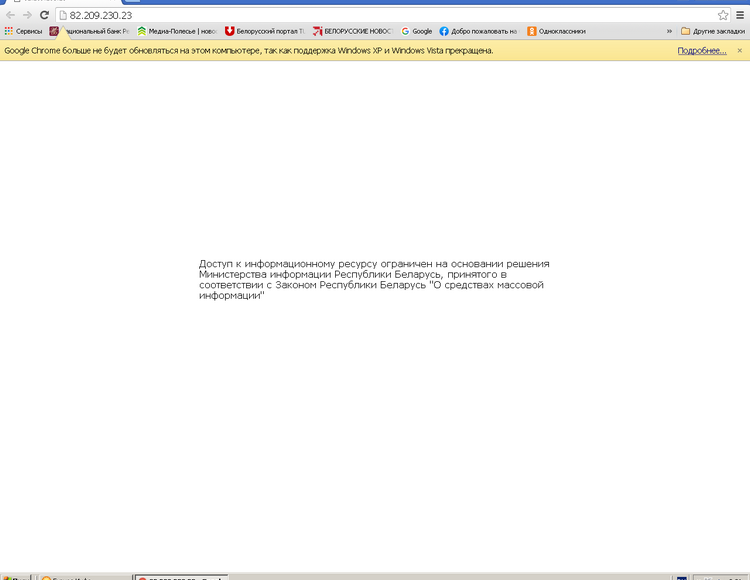750x580 pixels.
Task: Open the Другие закладки folder
Action: click(x=712, y=31)
